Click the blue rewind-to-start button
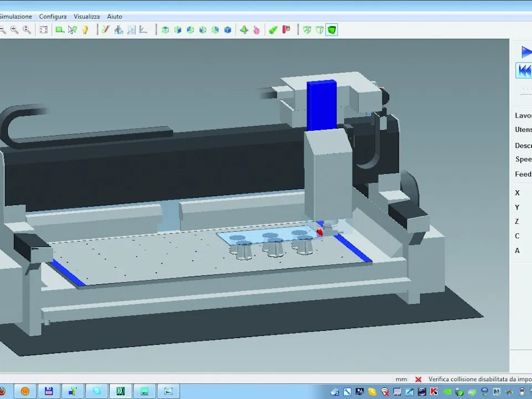532x399 pixels. pos(525,71)
